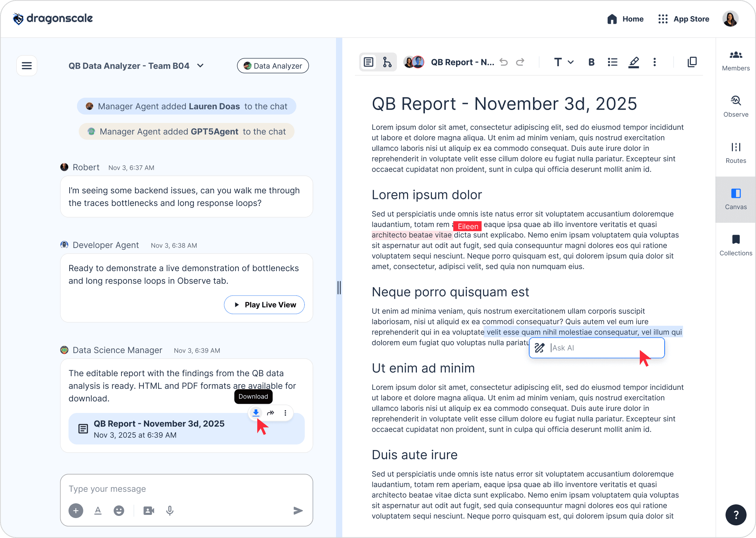Click the copy document icon in toolbar
The image size is (756, 538).
click(692, 62)
